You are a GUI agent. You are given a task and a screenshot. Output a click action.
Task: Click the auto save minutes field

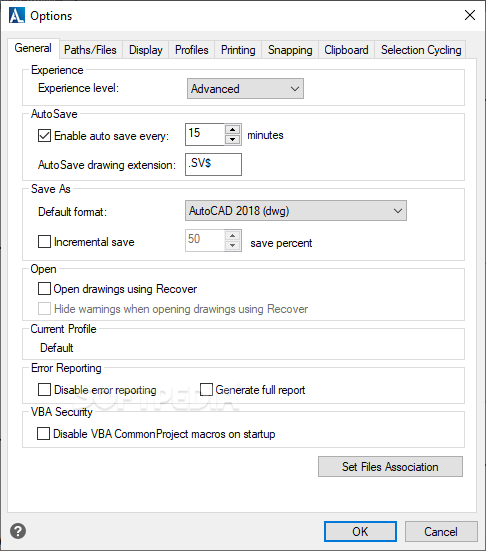205,134
